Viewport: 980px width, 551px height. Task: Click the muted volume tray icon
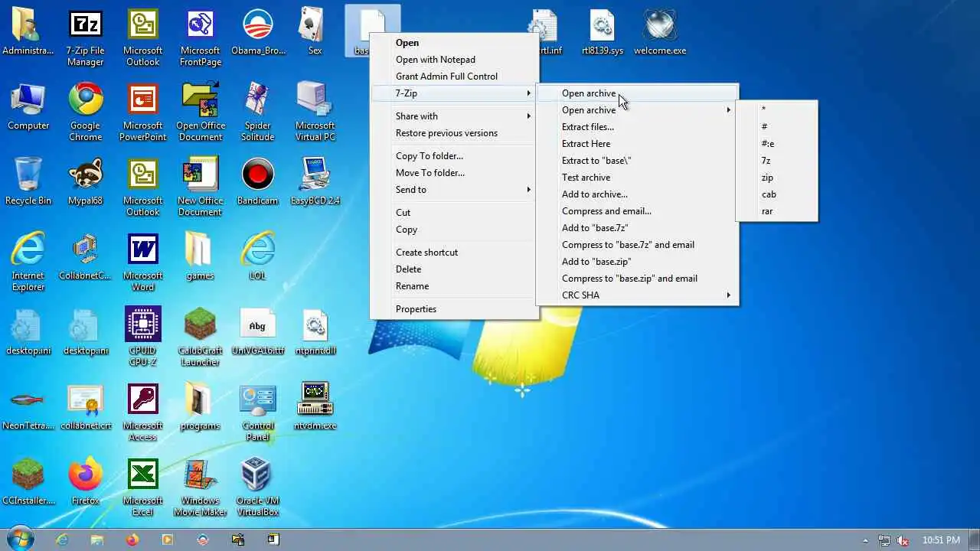pos(903,540)
